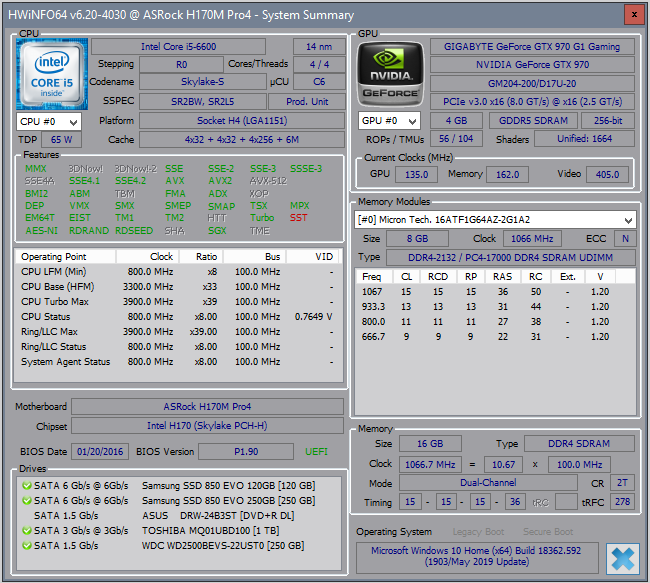Screen dimensions: 650x583
Task: Click the 65 W TDP value
Action: (x=61, y=140)
